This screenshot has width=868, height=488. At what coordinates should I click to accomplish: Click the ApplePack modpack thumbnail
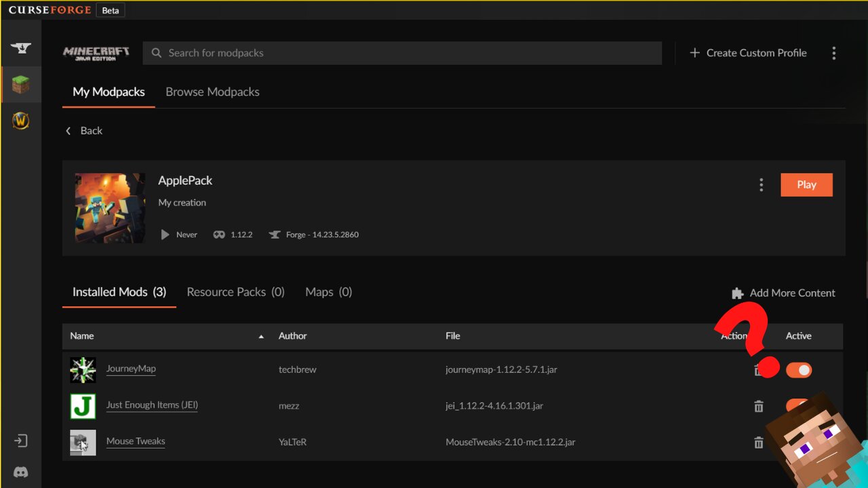pyautogui.click(x=110, y=207)
